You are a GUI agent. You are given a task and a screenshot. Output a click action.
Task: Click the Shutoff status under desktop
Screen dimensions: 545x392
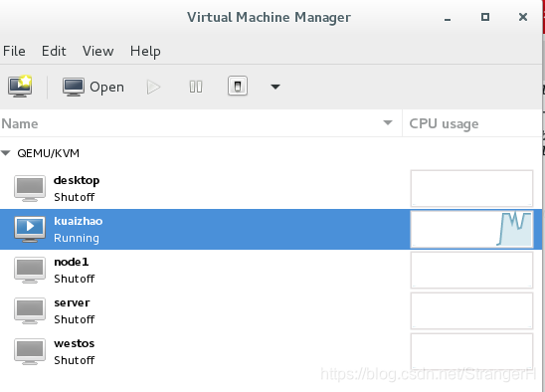click(x=74, y=197)
